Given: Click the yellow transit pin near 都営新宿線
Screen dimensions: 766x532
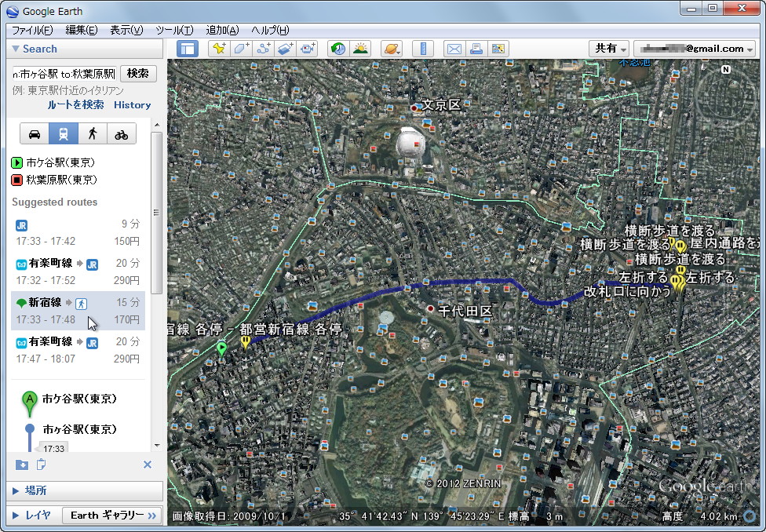Looking at the screenshot, I should pos(245,341).
